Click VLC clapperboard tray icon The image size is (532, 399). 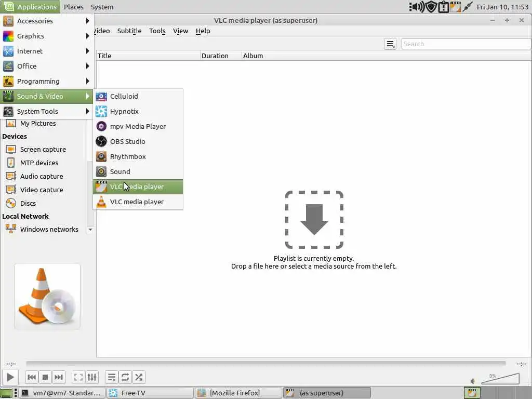[456, 7]
